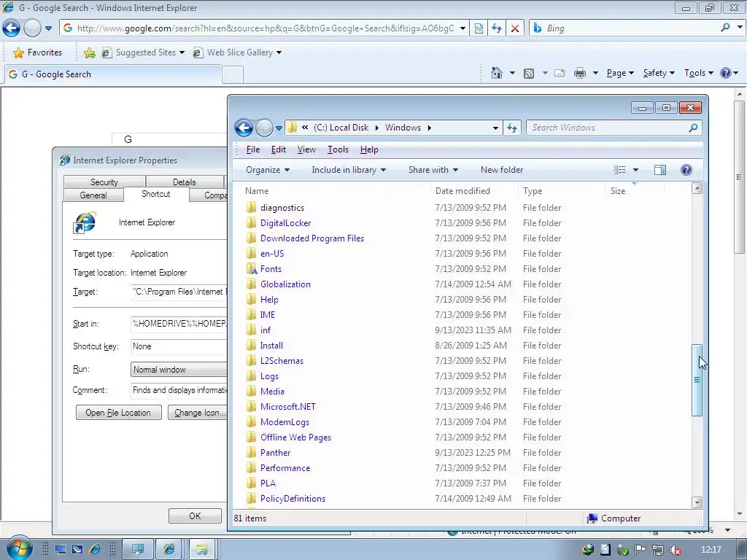The width and height of the screenshot is (747, 560).
Task: Click New folder in Explorer toolbar
Action: 502,170
